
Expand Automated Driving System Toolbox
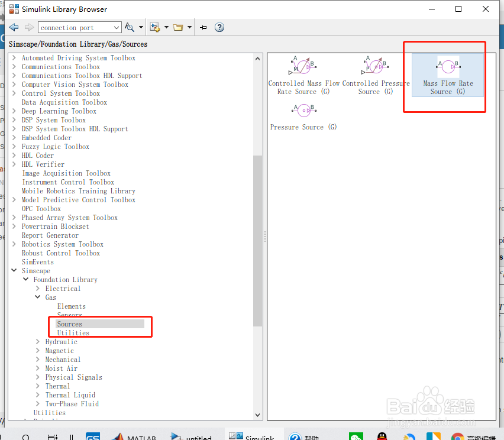pyautogui.click(x=14, y=58)
